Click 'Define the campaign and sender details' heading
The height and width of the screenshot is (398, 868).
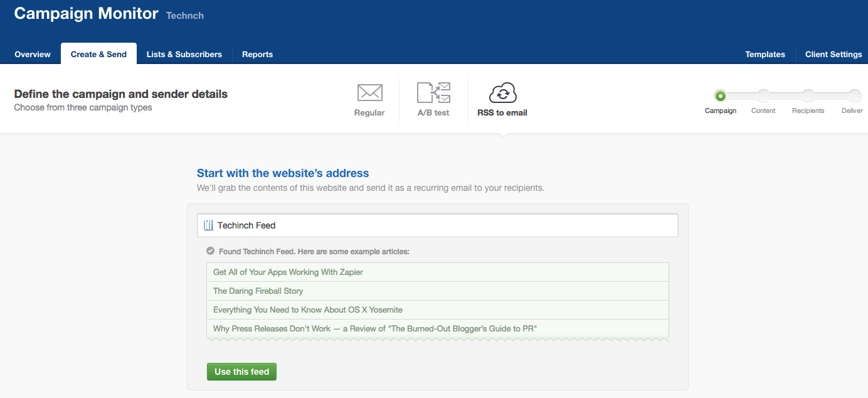click(120, 94)
